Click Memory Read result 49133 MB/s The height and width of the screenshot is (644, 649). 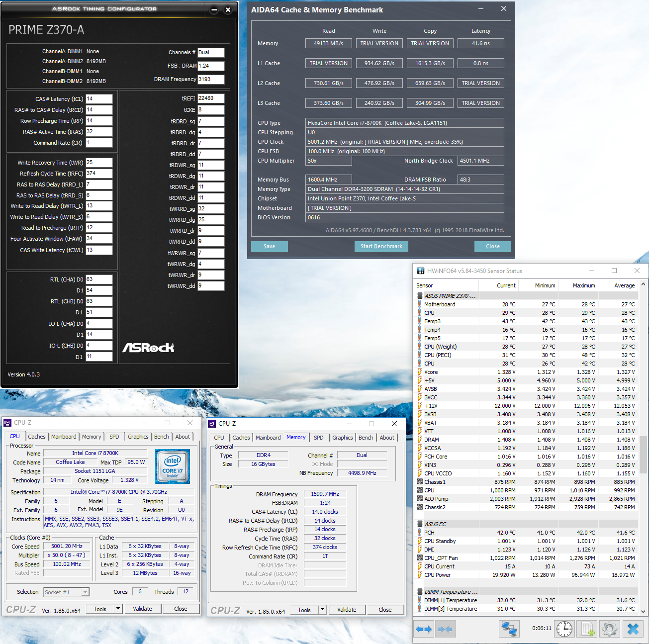coord(328,43)
